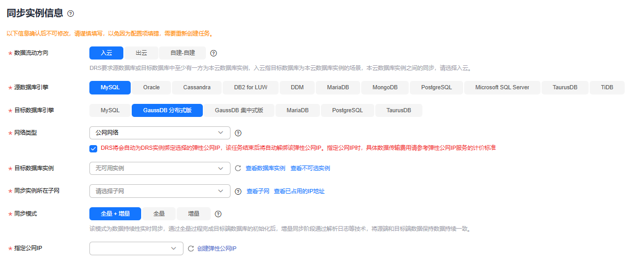Select target engine MariaDB
Viewport: 644px width, 261px height.
(296, 111)
